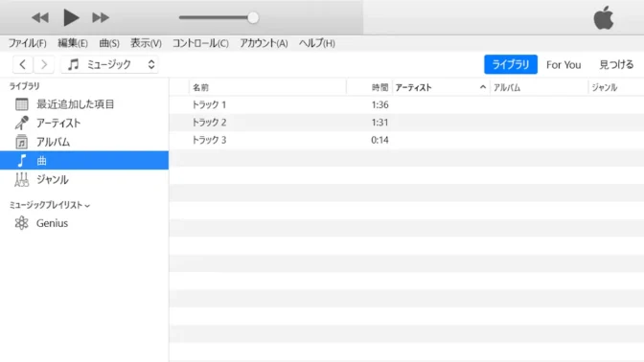
Task: Select the ライブラリ tab
Action: tap(511, 64)
